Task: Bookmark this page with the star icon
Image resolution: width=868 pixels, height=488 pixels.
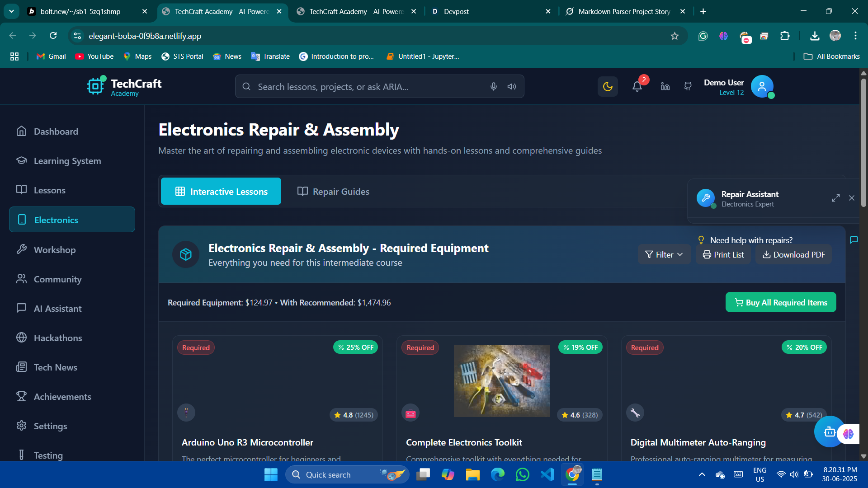Action: [675, 36]
